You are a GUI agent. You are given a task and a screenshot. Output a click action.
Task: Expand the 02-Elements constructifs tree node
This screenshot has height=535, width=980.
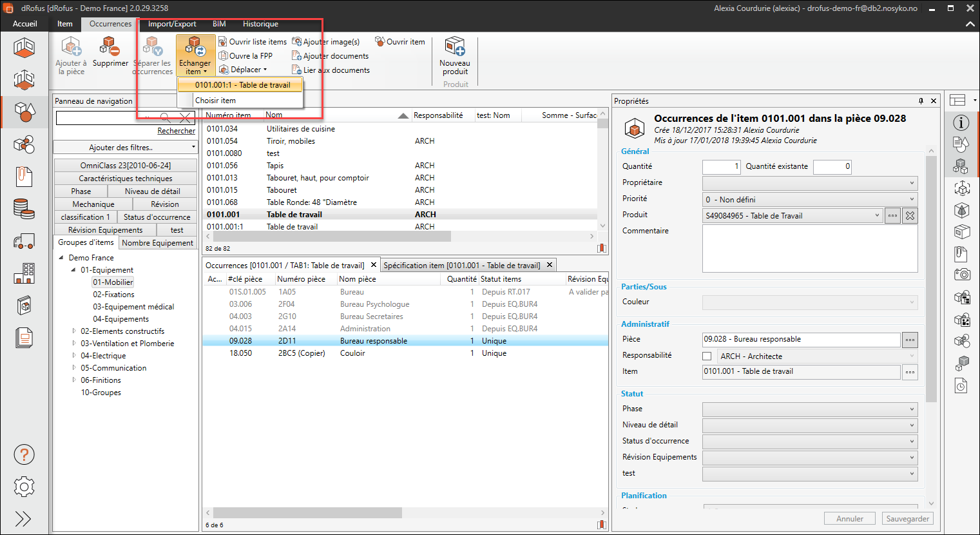click(74, 331)
